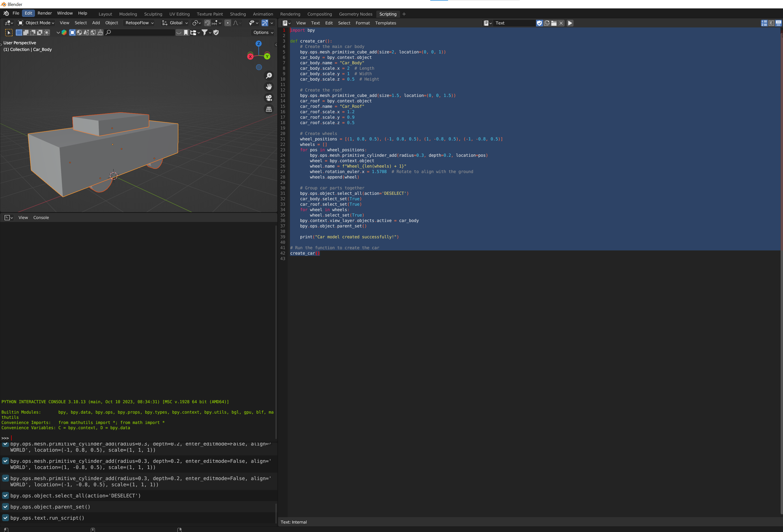This screenshot has width=783, height=532.
Task: Click the blue Z axis gizmo circle
Action: tap(259, 44)
